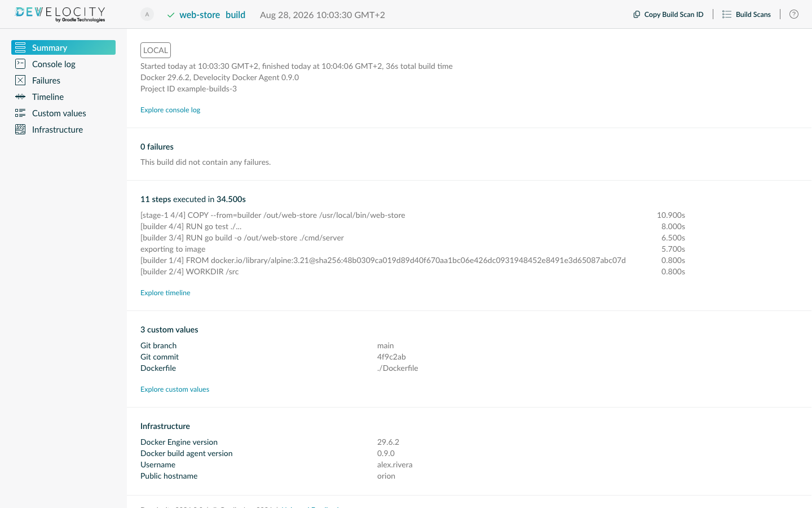812x508 pixels.
Task: Click the Dockerfile value ./Dockerfile
Action: point(398,368)
